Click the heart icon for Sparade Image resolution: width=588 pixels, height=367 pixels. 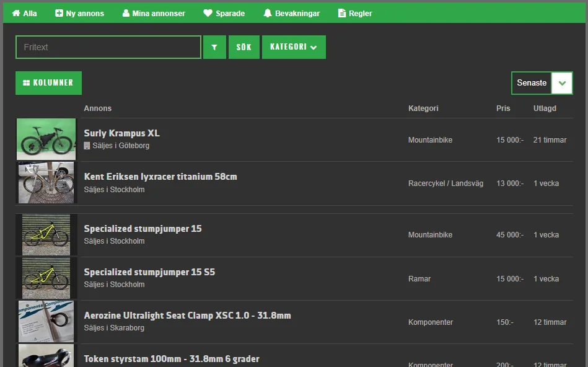(x=208, y=13)
